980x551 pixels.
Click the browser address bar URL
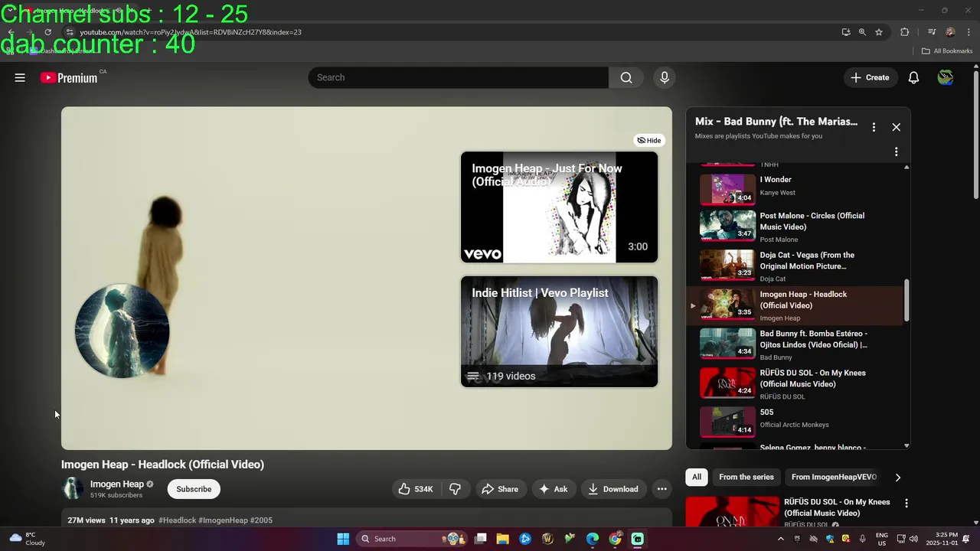pos(191,32)
